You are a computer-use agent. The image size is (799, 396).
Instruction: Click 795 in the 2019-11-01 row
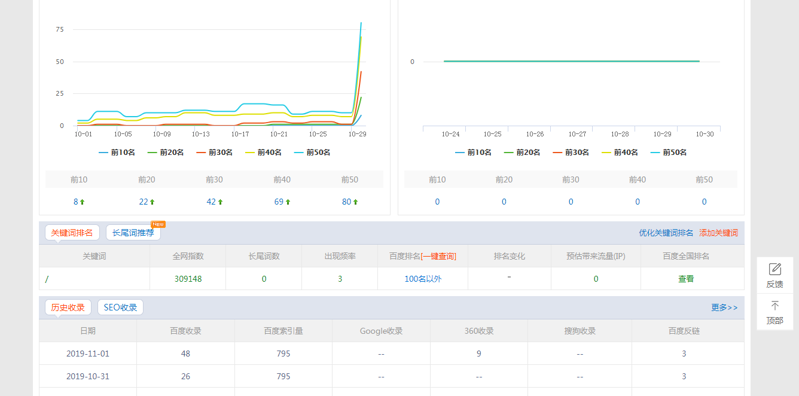[283, 354]
